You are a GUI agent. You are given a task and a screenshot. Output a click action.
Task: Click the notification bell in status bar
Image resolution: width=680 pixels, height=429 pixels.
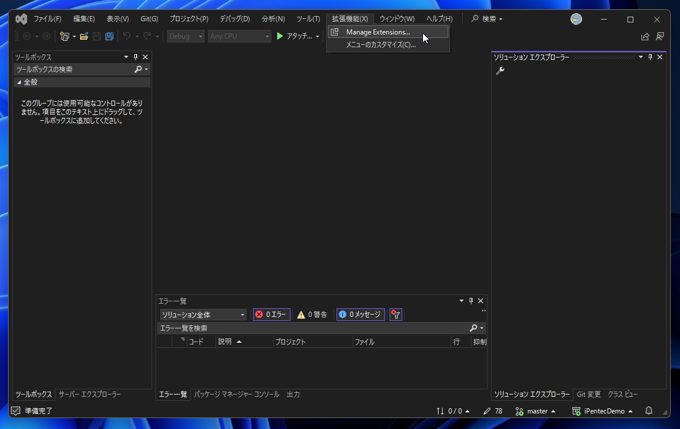(x=649, y=410)
